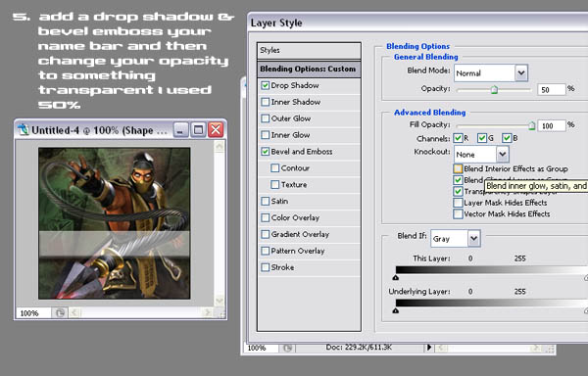Turn on the Inner Glow checkbox
Image resolution: width=588 pixels, height=376 pixels.
266,135
